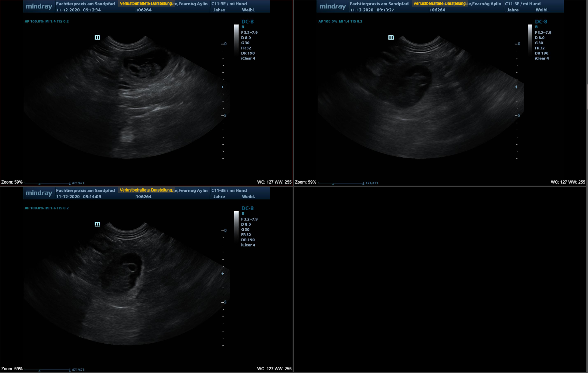Click 'F 3.2~7.9' frequency in the 09:12:34 viewport

249,32
